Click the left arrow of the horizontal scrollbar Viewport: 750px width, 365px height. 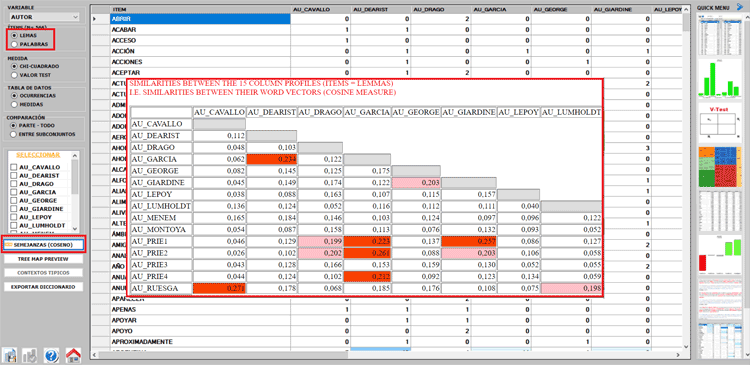(95, 355)
